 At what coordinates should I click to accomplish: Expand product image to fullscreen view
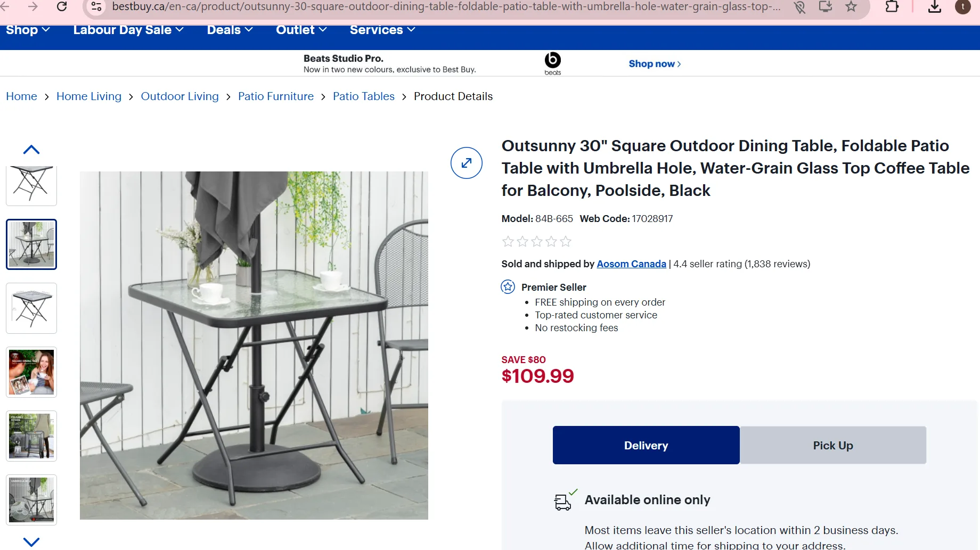click(467, 163)
